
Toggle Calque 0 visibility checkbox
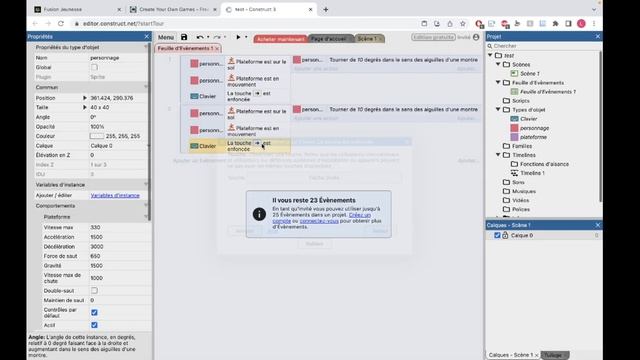pos(497,236)
